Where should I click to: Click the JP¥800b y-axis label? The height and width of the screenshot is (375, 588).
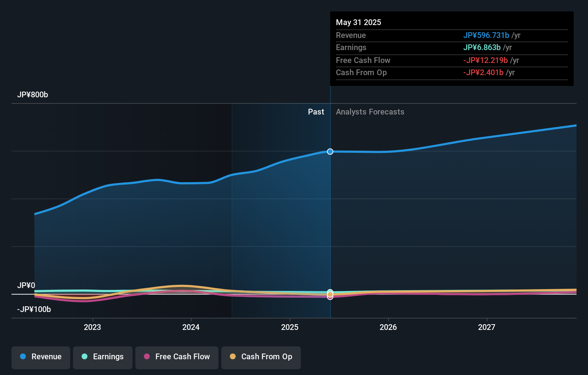point(33,95)
